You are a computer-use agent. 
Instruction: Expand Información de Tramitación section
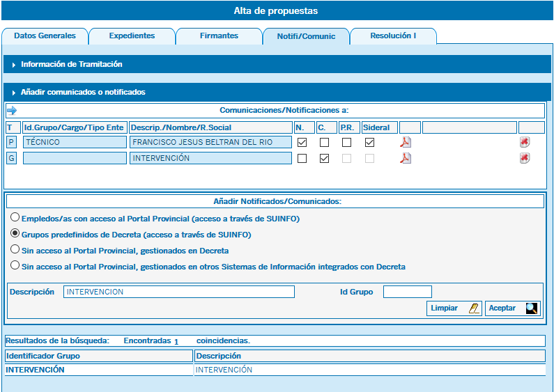pos(277,64)
